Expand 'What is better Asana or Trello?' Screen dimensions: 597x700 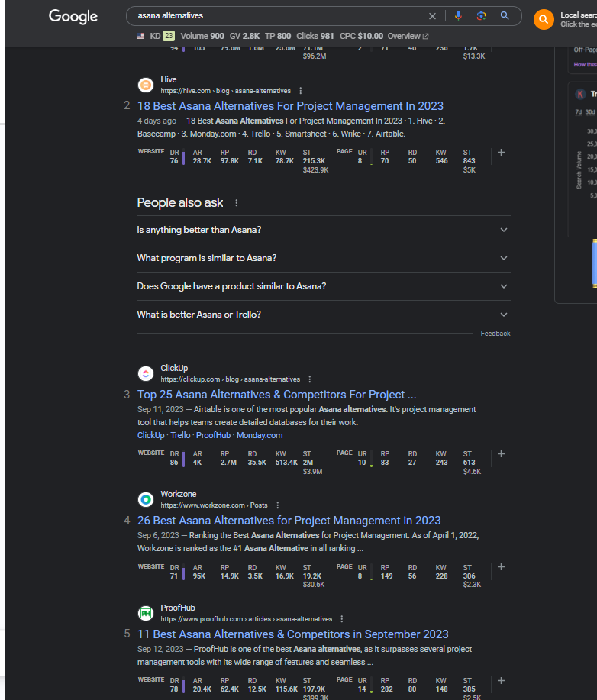tap(323, 315)
